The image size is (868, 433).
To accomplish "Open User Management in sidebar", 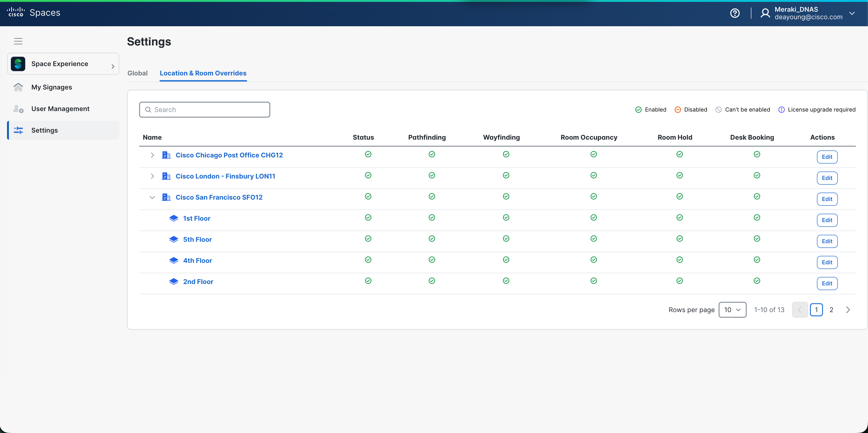I will coord(63,109).
